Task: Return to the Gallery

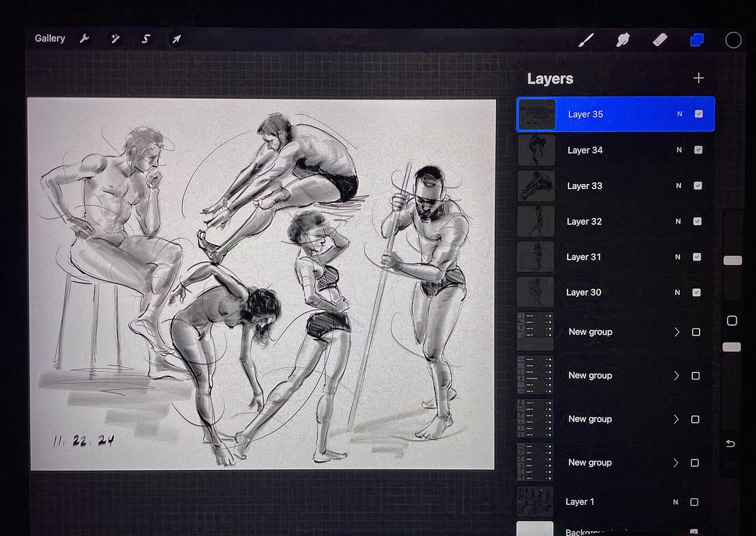Action: [x=50, y=39]
